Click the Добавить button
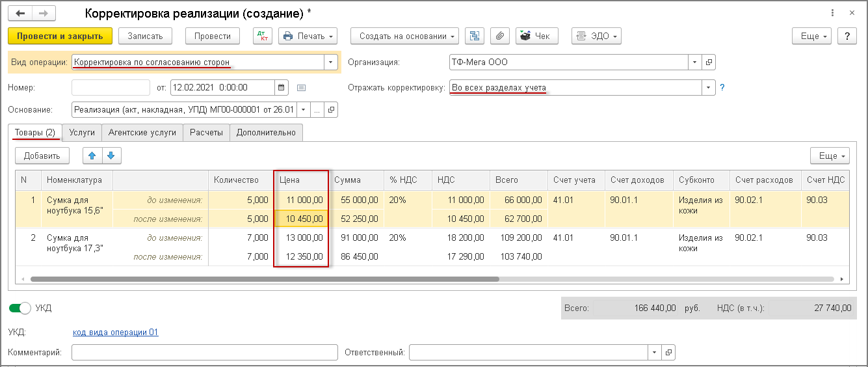 [x=42, y=156]
